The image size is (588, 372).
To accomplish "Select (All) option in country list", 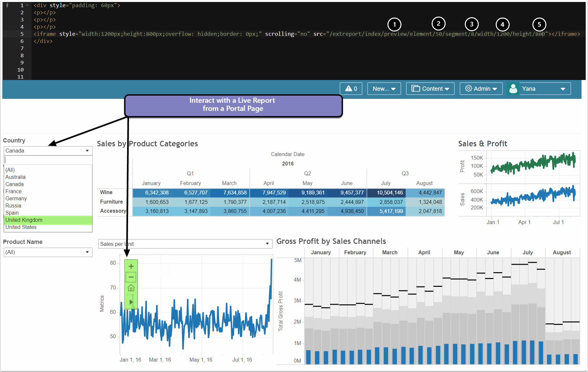I will [x=10, y=170].
